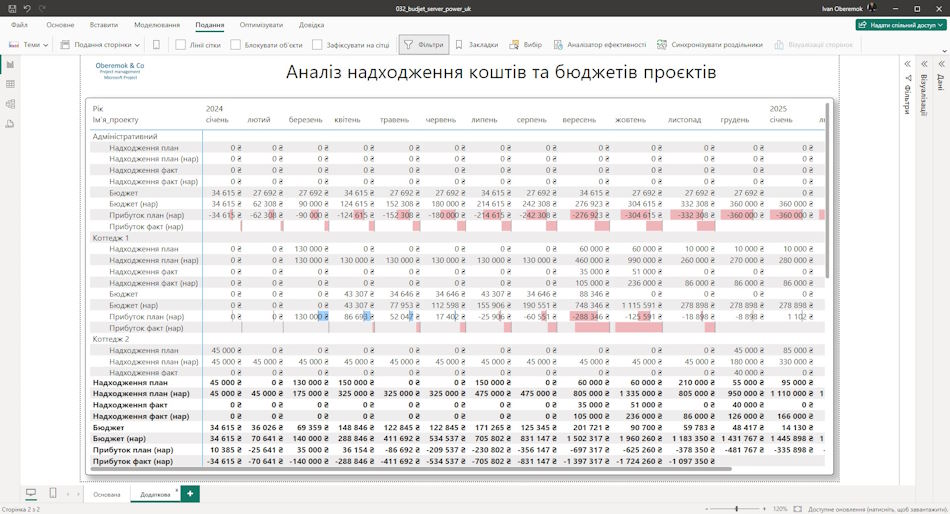Click Надати спільний доступ button
This screenshot has height=514, width=950.
click(x=901, y=25)
